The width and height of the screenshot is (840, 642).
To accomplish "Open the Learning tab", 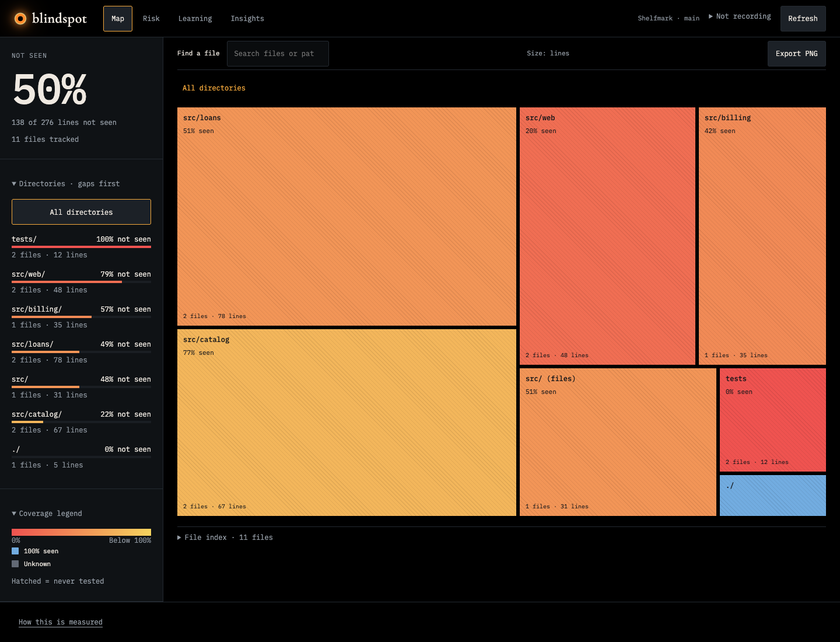I will tap(195, 19).
